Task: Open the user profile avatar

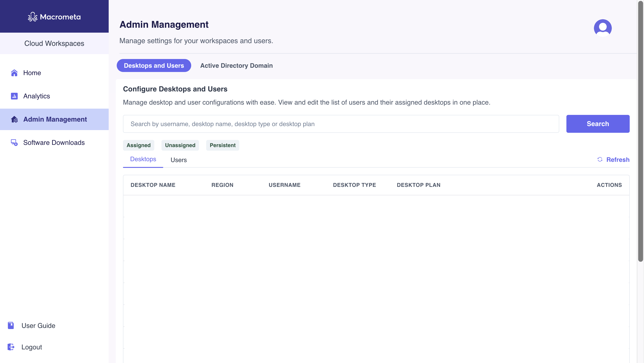Action: [x=602, y=28]
